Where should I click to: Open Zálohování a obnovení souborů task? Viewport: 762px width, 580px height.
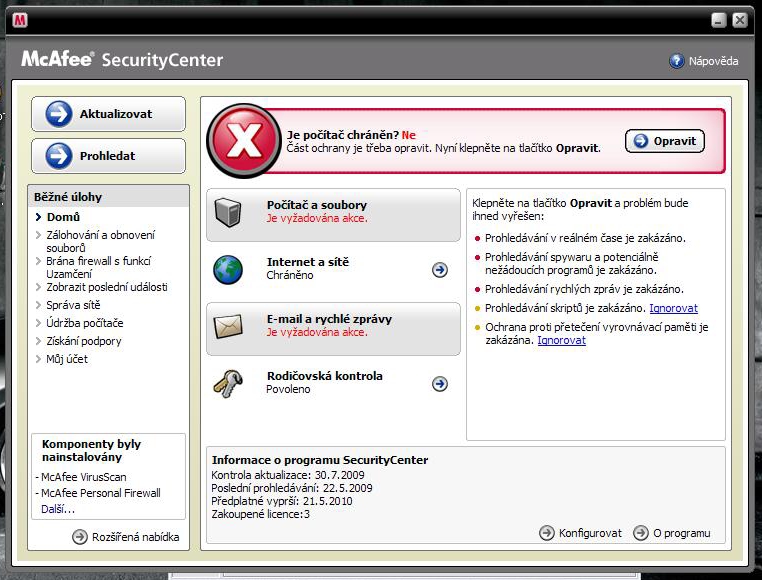pos(101,241)
